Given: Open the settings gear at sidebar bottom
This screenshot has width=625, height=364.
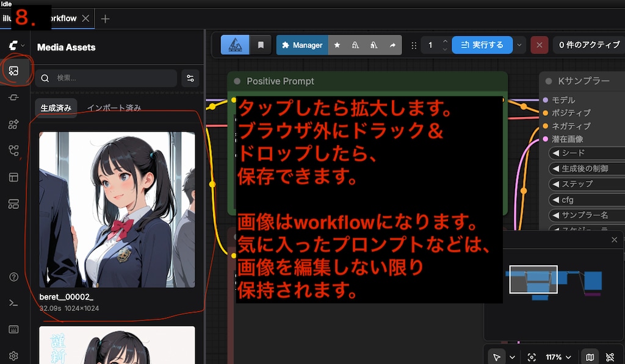Looking at the screenshot, I should point(13,356).
